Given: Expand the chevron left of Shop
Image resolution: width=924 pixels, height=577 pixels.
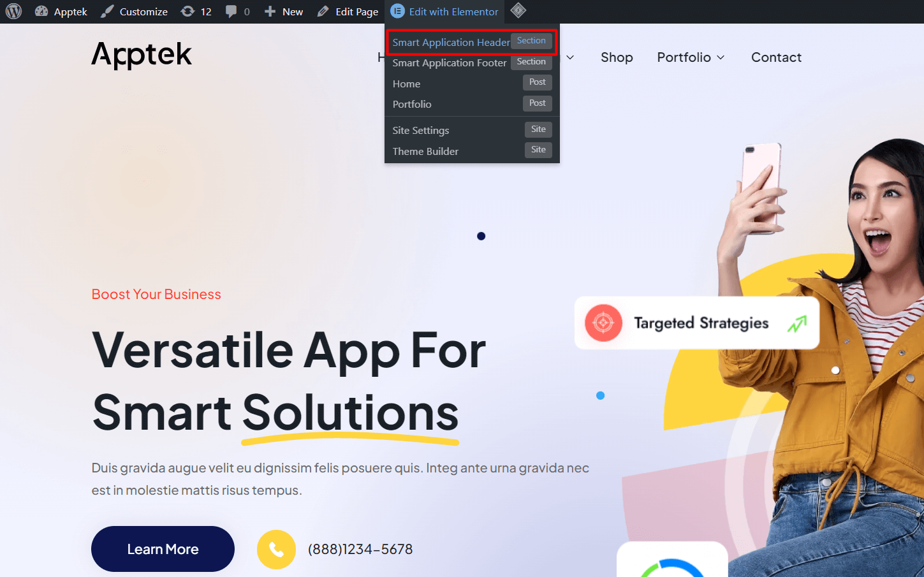Looking at the screenshot, I should 570,57.
